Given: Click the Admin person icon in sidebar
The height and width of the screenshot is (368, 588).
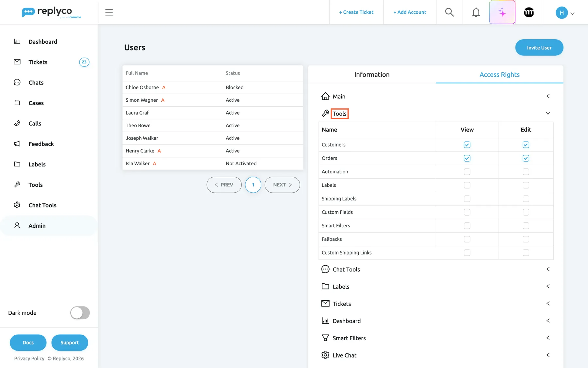Looking at the screenshot, I should click(x=17, y=225).
